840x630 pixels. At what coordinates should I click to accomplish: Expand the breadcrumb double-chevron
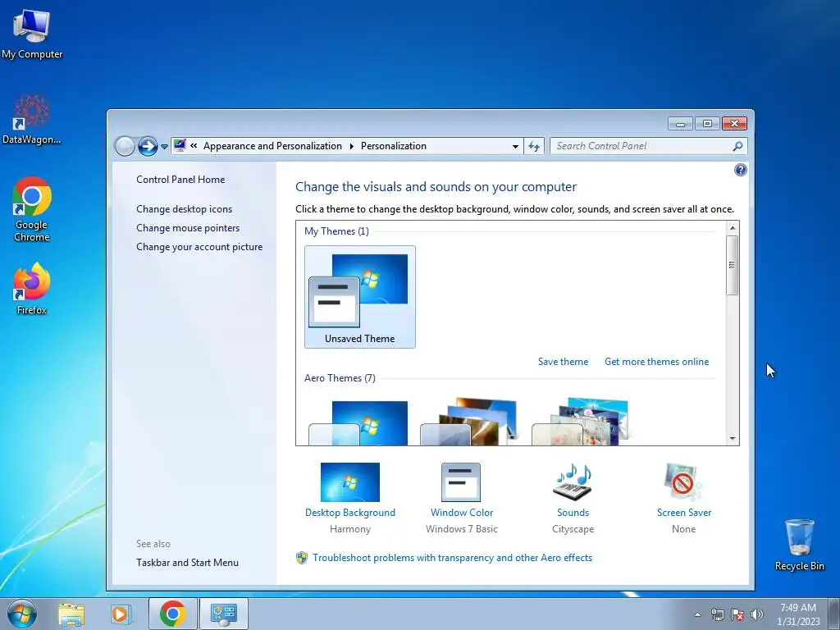point(194,146)
